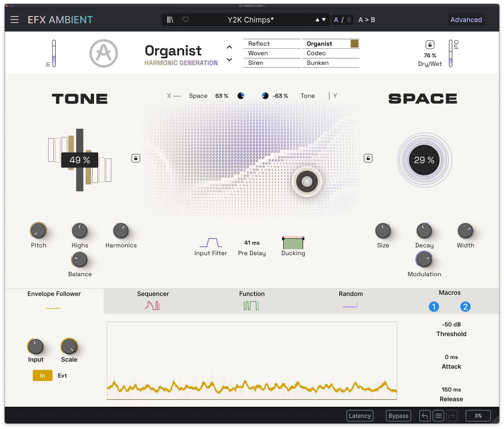The height and width of the screenshot is (429, 504).
Task: Toggle the Tone side lock icon
Action: 136,158
